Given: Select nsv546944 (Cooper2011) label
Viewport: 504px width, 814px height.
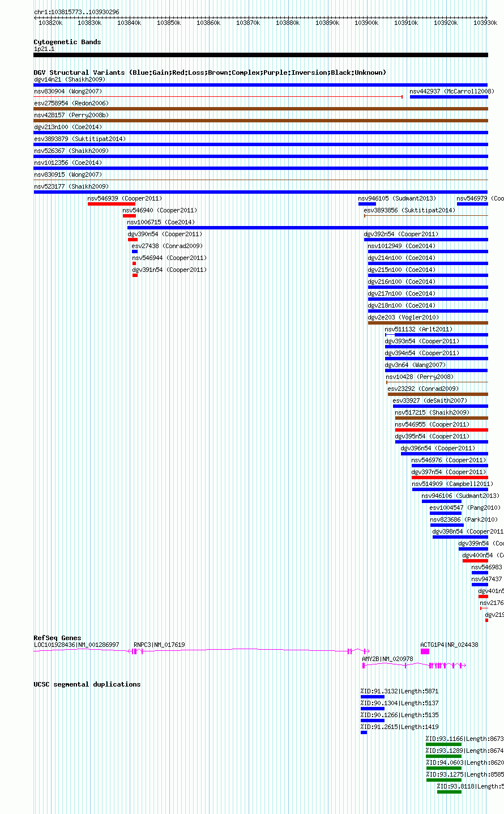Looking at the screenshot, I should pyautogui.click(x=170, y=258).
